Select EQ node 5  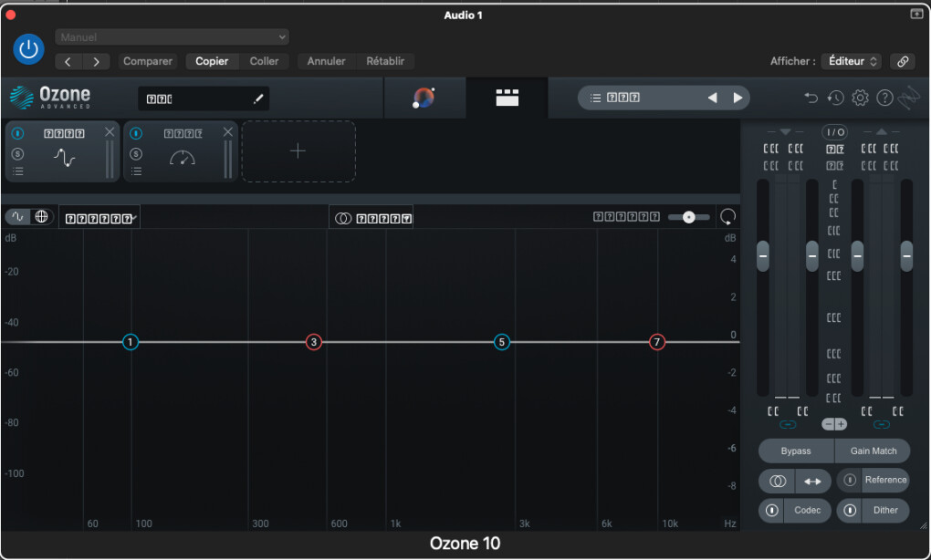[x=502, y=342]
